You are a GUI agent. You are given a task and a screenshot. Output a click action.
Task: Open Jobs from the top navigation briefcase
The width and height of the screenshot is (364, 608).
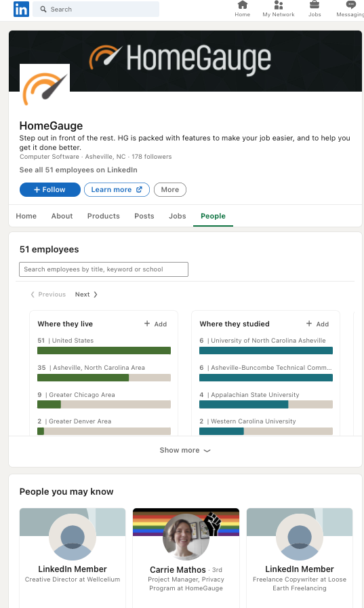(315, 9)
